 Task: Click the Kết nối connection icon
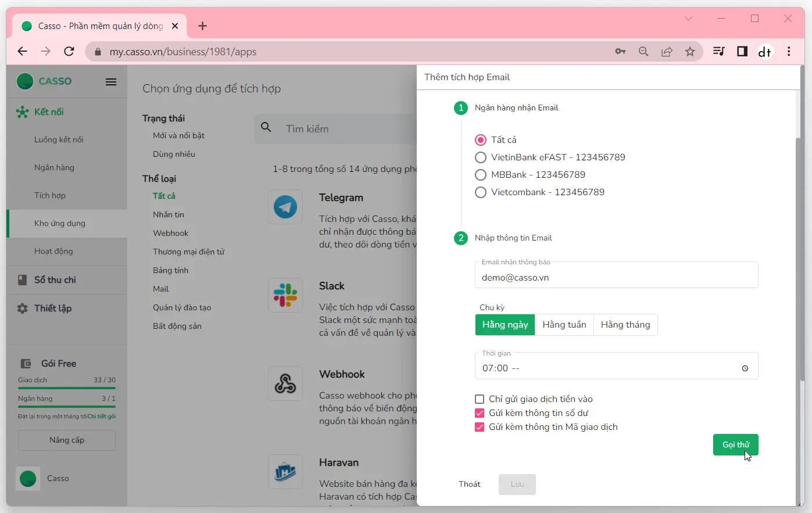22,112
